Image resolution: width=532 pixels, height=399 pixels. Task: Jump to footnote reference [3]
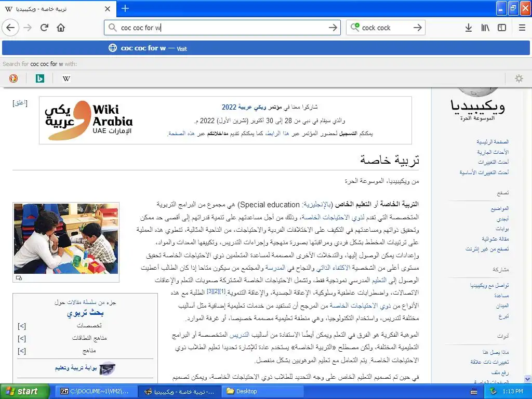click(210, 291)
